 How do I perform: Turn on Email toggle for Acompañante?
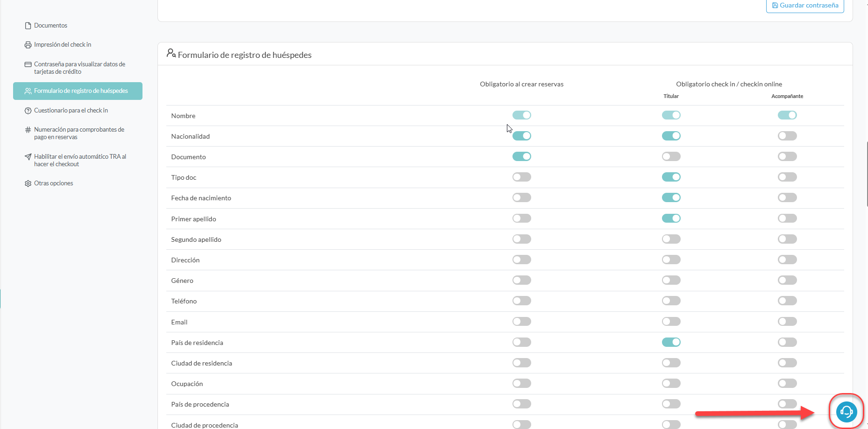tap(787, 322)
